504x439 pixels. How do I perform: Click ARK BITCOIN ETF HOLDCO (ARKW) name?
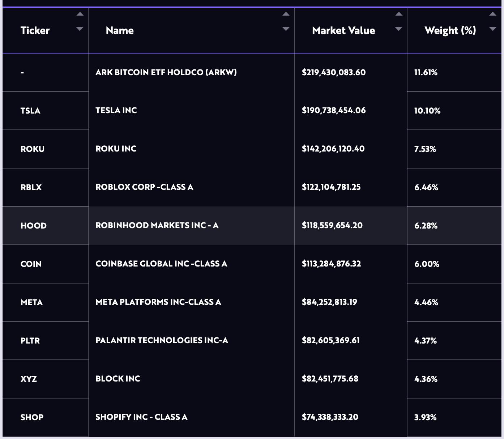[x=166, y=72]
